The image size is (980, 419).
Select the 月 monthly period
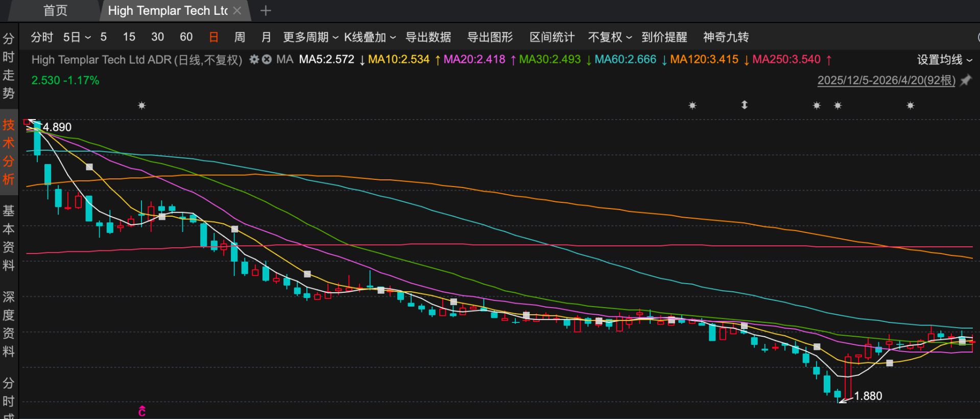coord(266,37)
